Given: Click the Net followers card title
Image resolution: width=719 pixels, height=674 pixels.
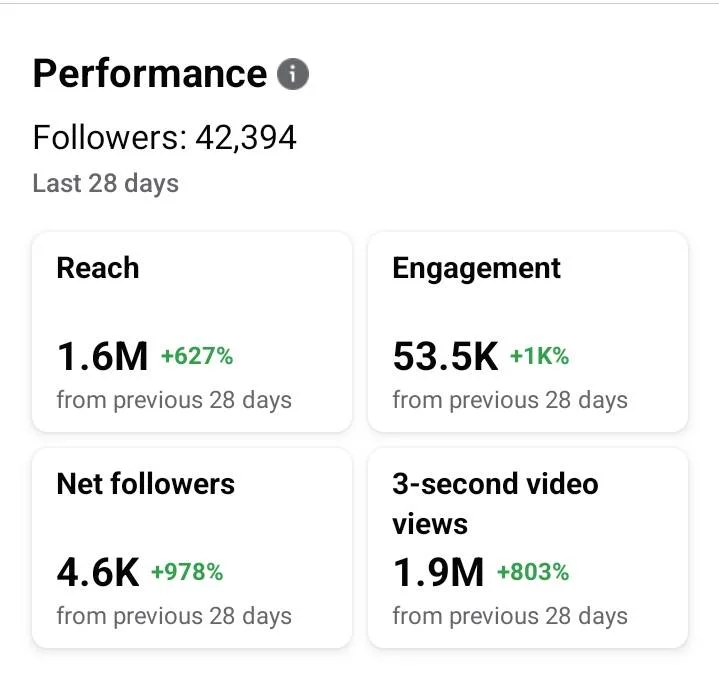Looking at the screenshot, I should tap(146, 484).
